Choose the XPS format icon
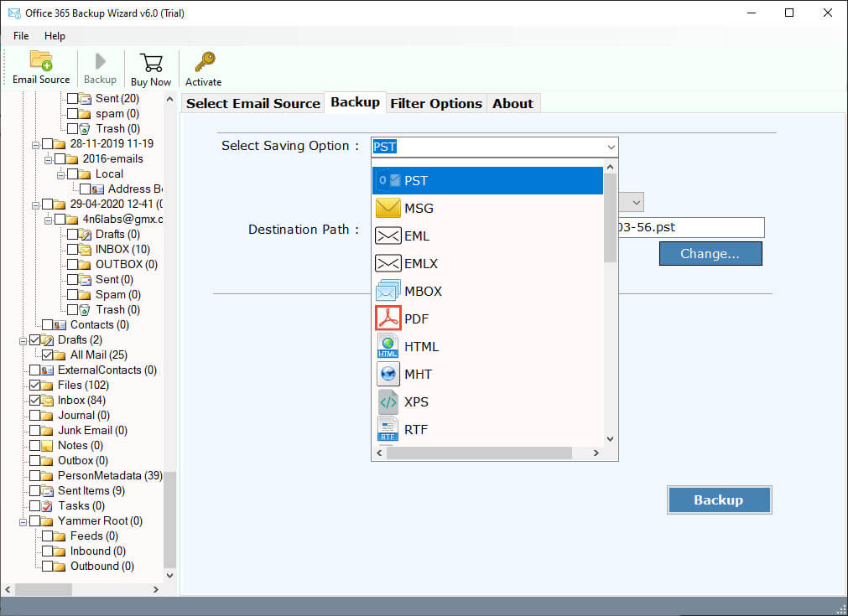 click(x=388, y=401)
